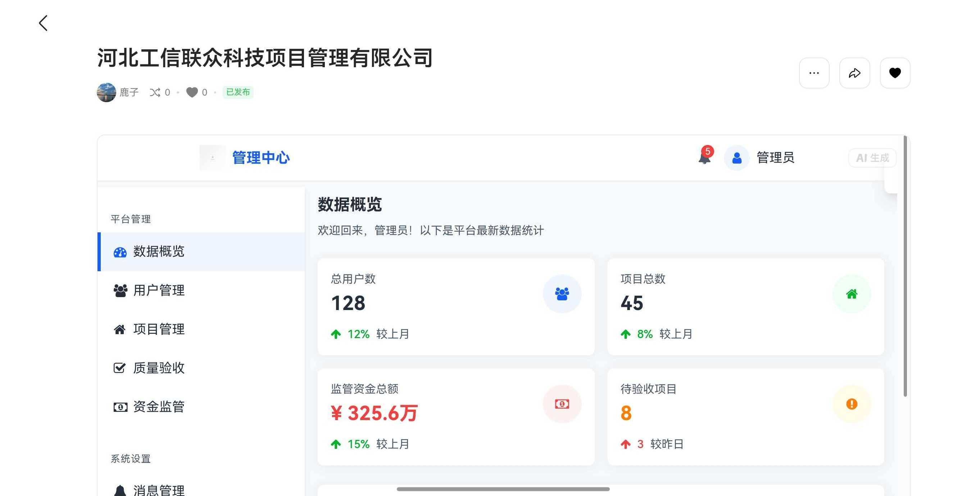The height and width of the screenshot is (496, 980).
Task: Click the author avatar 鹿子
Action: click(106, 92)
